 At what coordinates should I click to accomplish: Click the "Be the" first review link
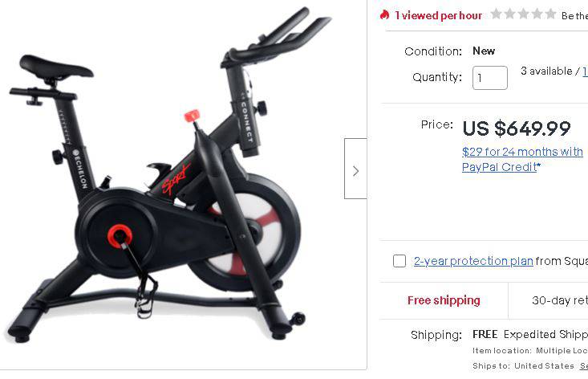[x=574, y=16]
